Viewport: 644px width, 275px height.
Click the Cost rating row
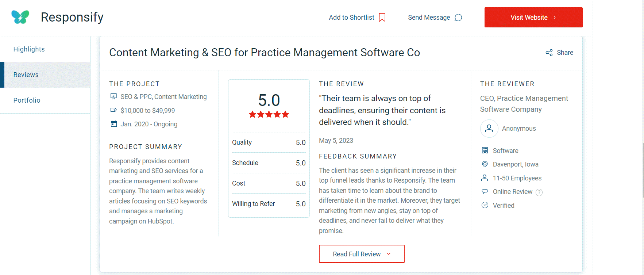coord(269,183)
